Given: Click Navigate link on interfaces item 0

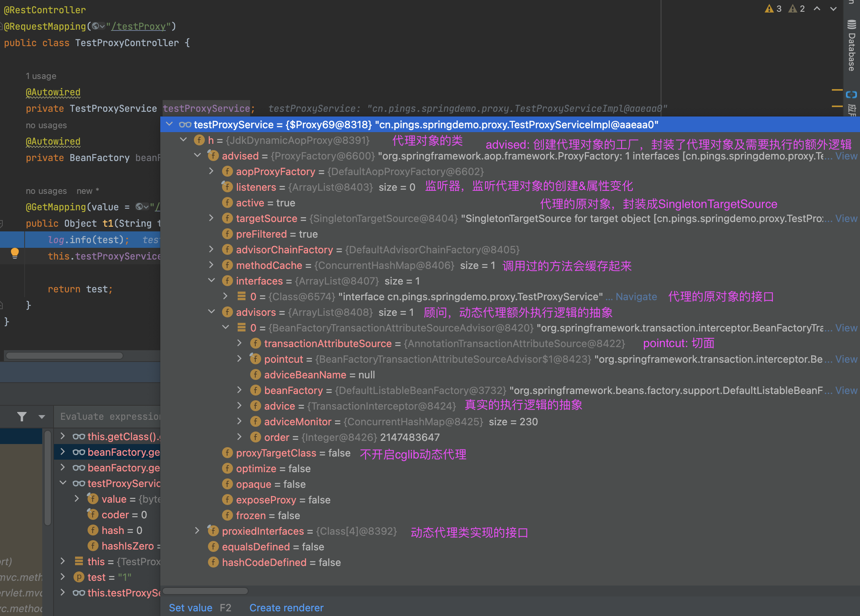Looking at the screenshot, I should [636, 297].
